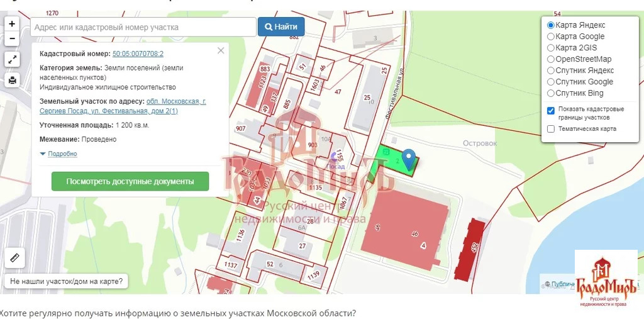Enable Тематическая карта checkbox
This screenshot has height=319, width=644.
(551, 129)
